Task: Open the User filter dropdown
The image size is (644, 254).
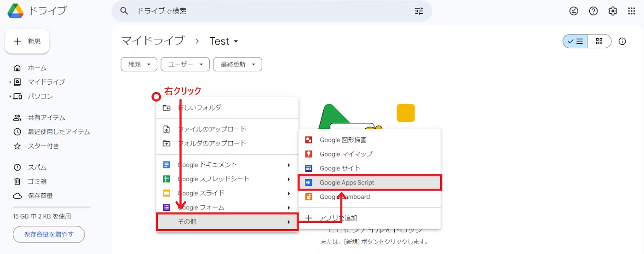Action: (185, 64)
